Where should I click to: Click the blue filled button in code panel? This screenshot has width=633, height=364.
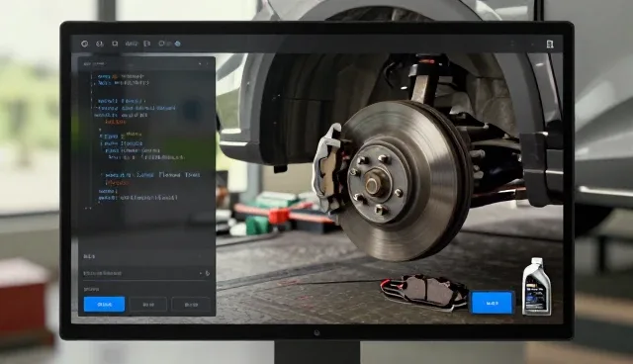(104, 305)
